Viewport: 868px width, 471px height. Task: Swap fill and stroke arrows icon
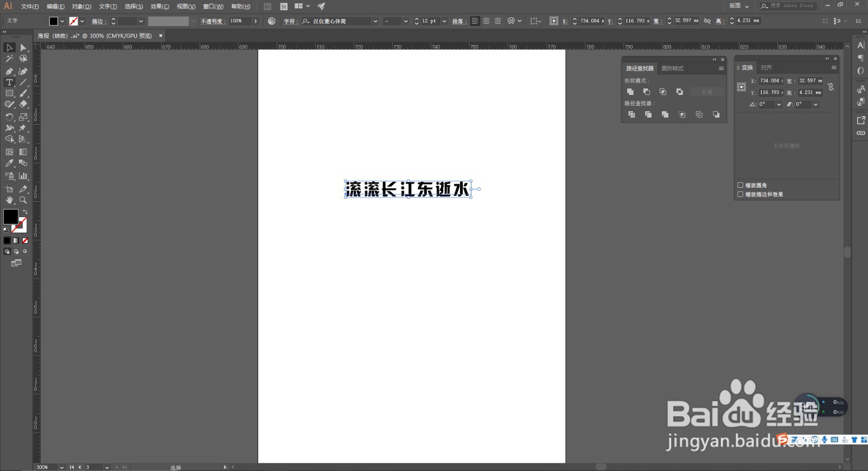click(24, 212)
